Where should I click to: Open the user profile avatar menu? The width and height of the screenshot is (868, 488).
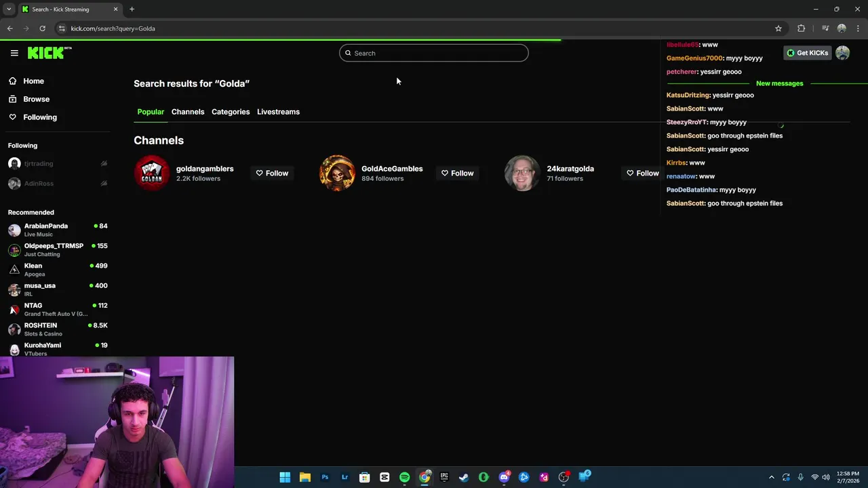842,53
